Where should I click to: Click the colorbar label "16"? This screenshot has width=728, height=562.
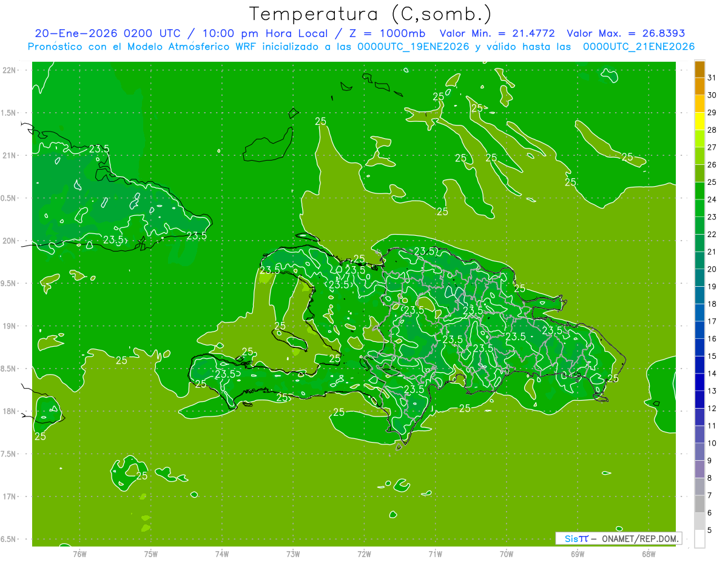712,339
